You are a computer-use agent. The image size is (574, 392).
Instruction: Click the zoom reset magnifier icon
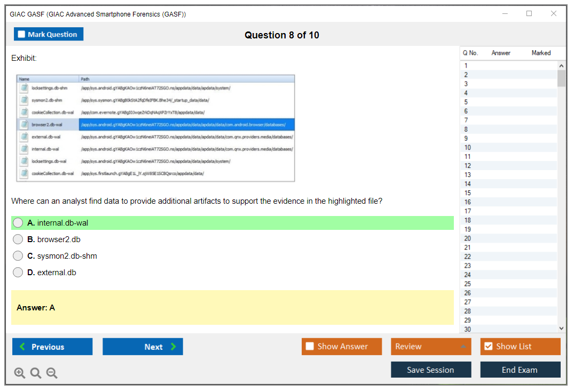pyautogui.click(x=36, y=373)
